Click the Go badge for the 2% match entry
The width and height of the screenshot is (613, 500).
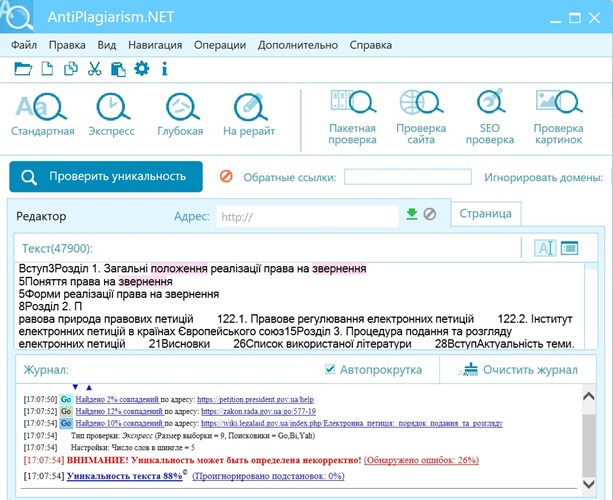coord(66,400)
